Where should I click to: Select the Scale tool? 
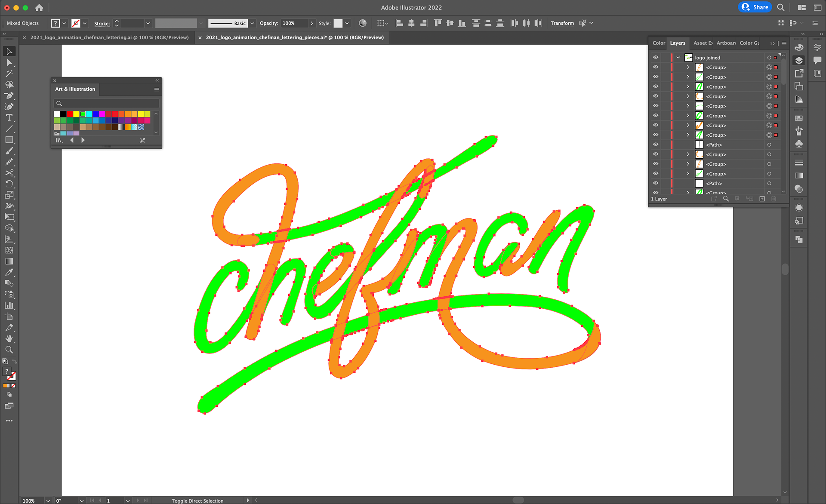click(9, 195)
